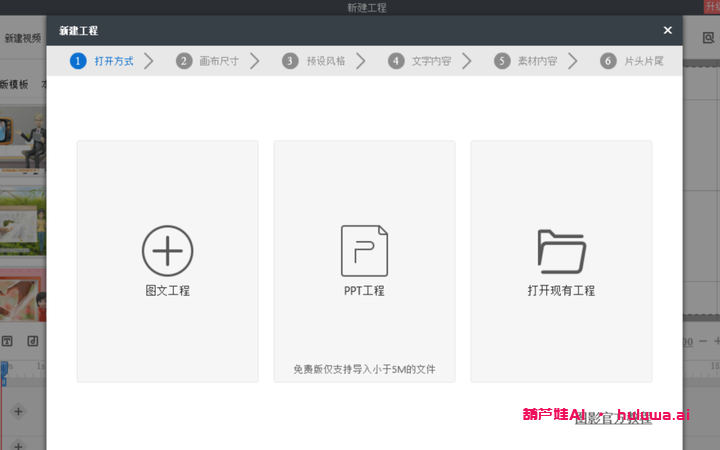Click the timeline add track plus icon

coord(18,411)
